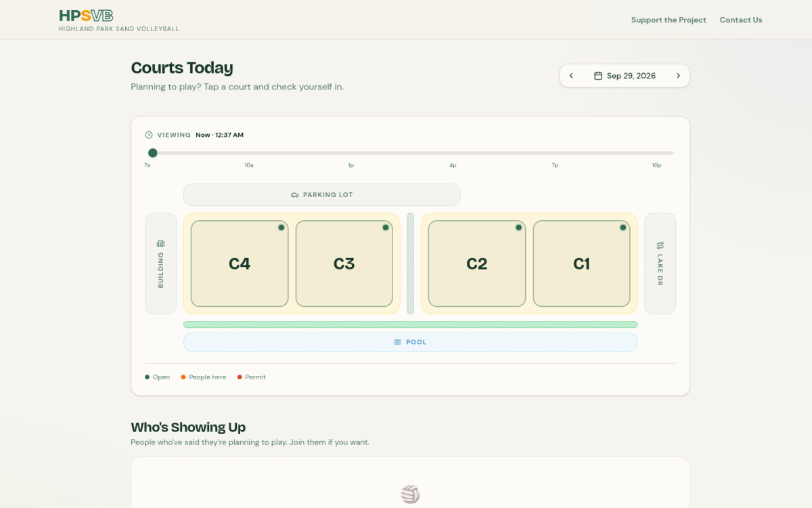Click the Open legend entry
The height and width of the screenshot is (508, 812).
[x=158, y=377]
